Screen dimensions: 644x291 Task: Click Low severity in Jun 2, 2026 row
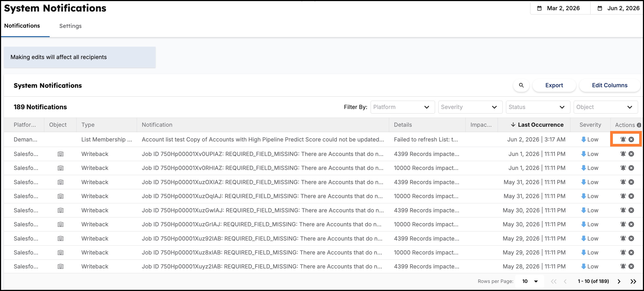(x=589, y=140)
